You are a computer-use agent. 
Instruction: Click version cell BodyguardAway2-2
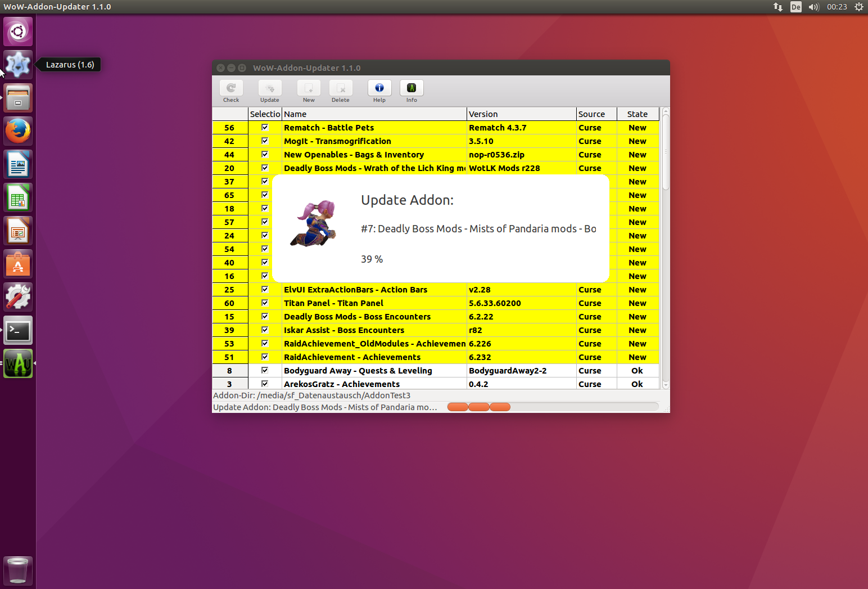[521, 370]
